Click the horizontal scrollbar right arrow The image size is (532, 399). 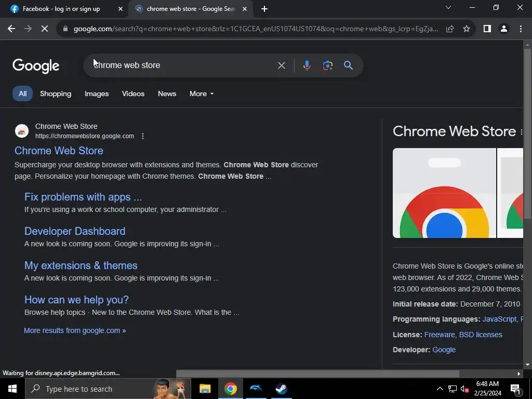(519, 374)
